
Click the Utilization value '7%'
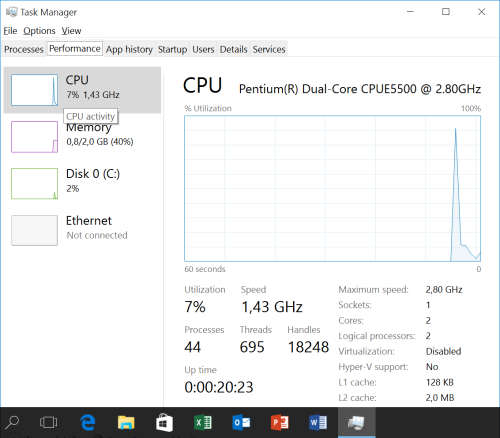point(195,307)
